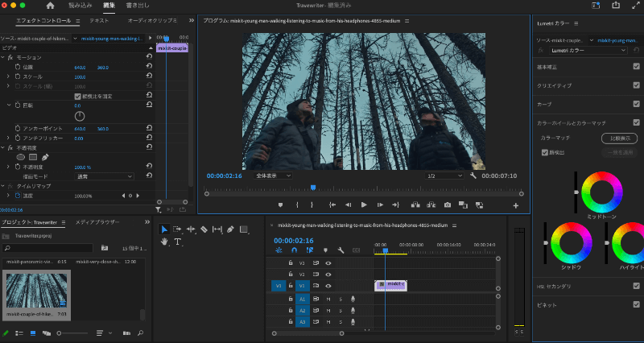Expand the 不透明度 opacity property arrow
This screenshot has height=343, width=644.
point(9,167)
